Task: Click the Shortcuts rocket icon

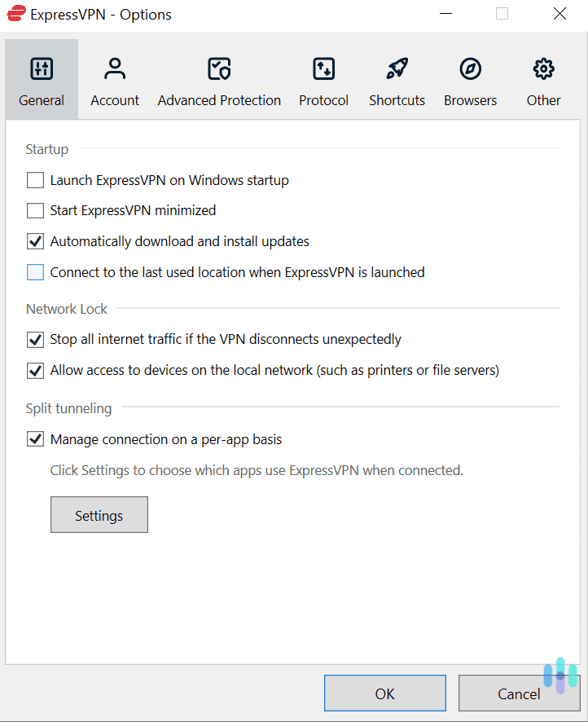Action: pyautogui.click(x=397, y=68)
